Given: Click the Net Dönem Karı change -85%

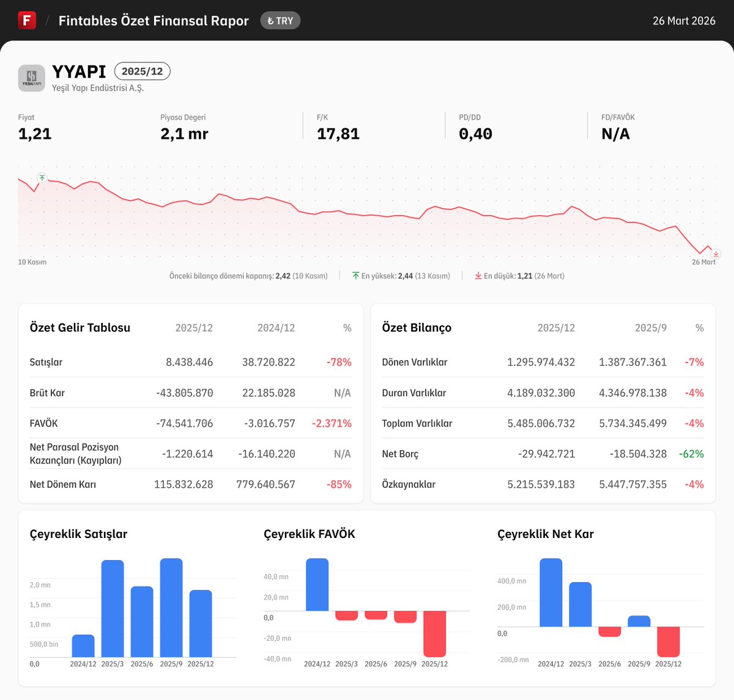Looking at the screenshot, I should point(339,484).
